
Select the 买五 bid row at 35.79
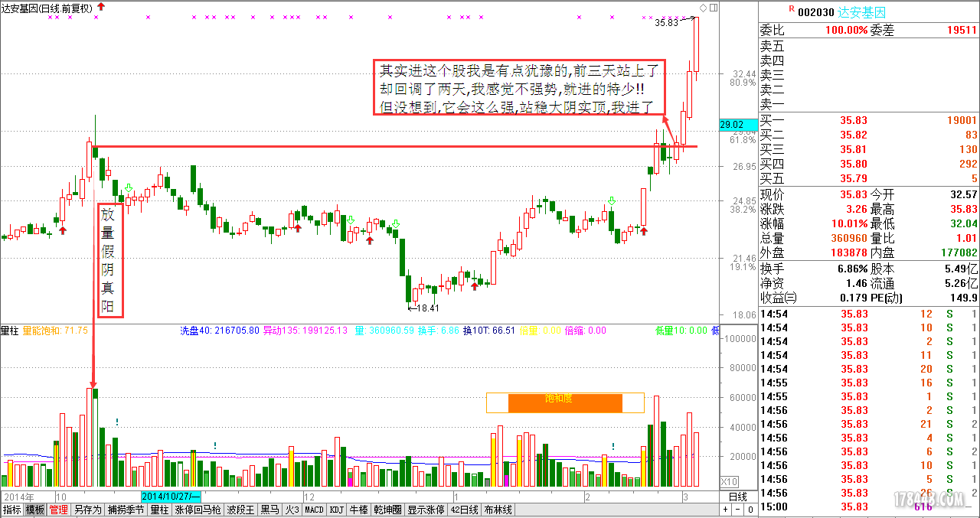coord(869,178)
